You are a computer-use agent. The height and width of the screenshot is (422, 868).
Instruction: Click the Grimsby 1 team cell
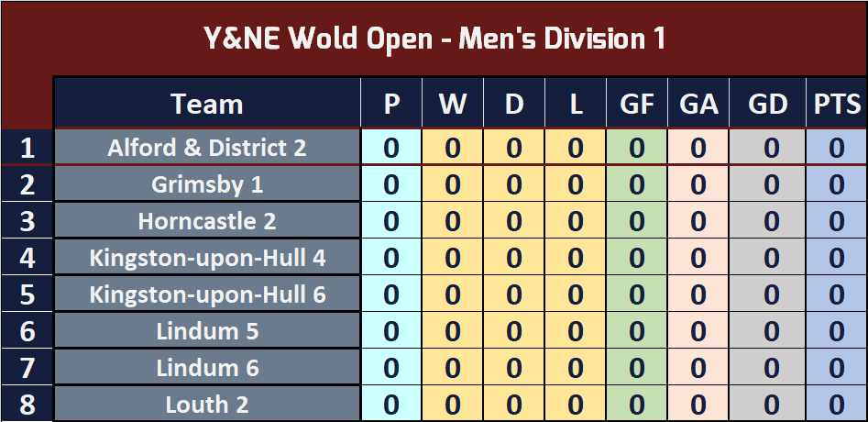coord(207,184)
